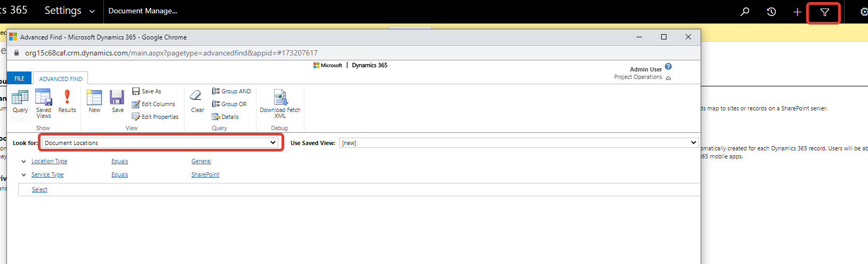Apply Group AND to selected rows
The height and width of the screenshot is (264, 868).
231,91
